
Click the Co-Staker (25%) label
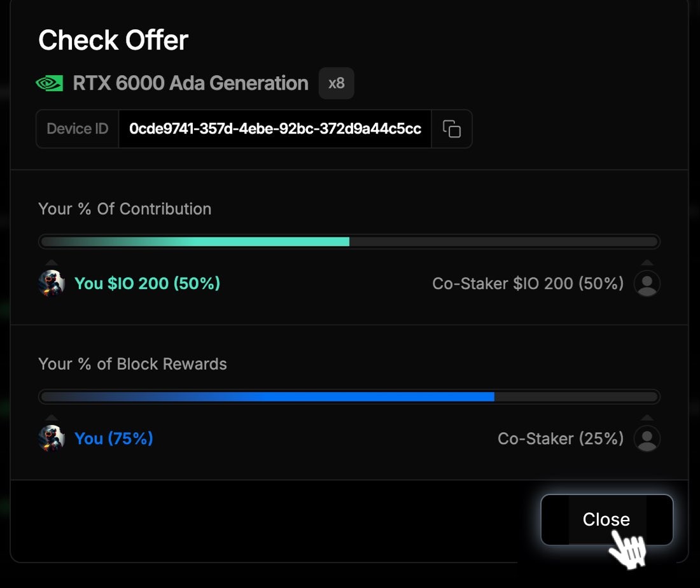pyautogui.click(x=561, y=438)
